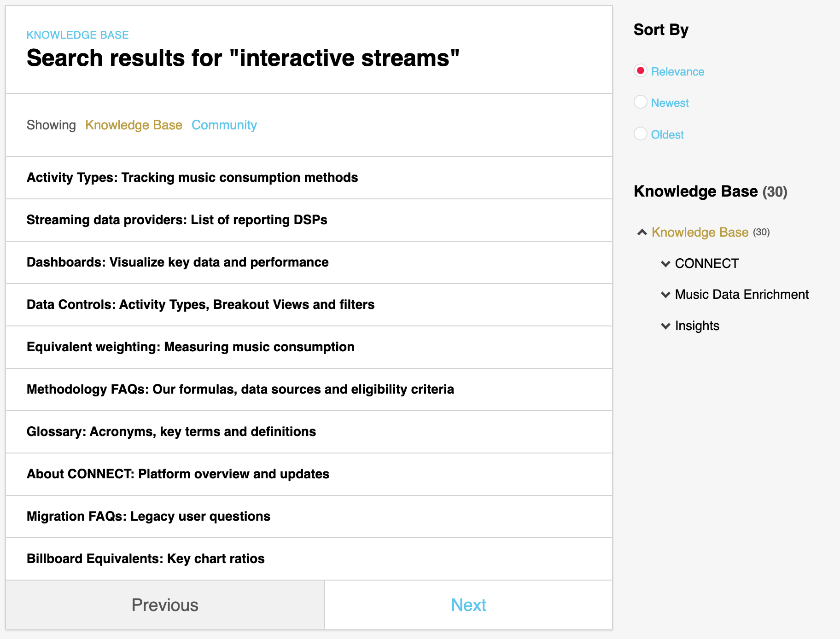This screenshot has width=840, height=639.
Task: Open Equivalent weighting: Measuring music consumption
Action: (x=191, y=347)
